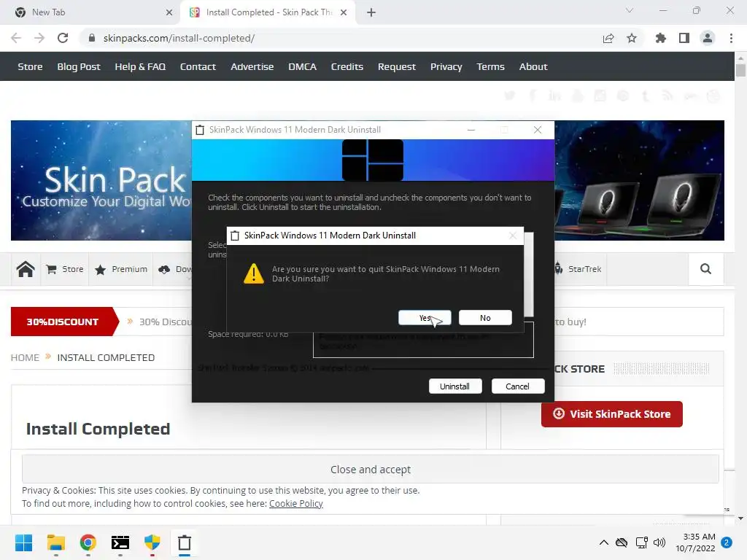Screen dimensions: 747x560
Task: Open terminal app on taskbar
Action: (120, 542)
